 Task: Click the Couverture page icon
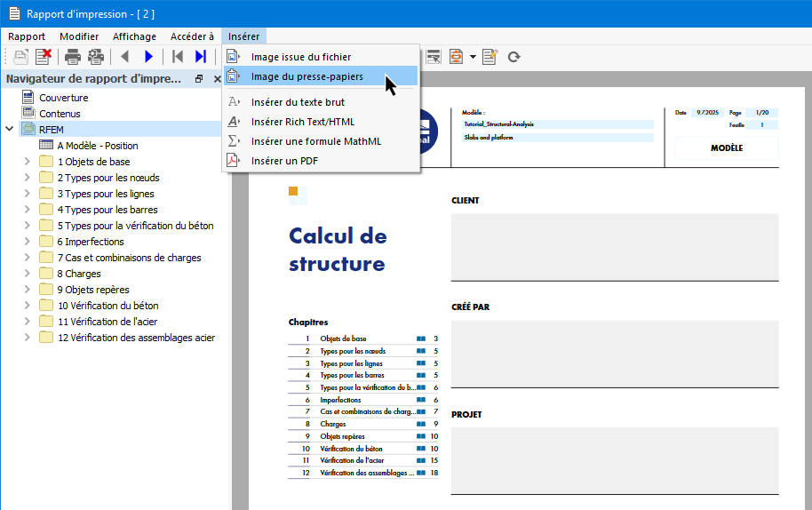28,97
